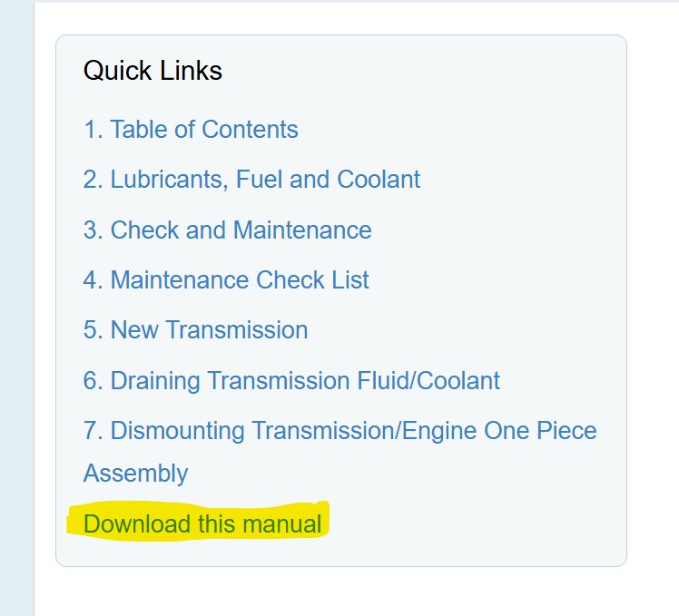This screenshot has width=679, height=616.
Task: Select quick link number 1
Action: tap(191, 130)
